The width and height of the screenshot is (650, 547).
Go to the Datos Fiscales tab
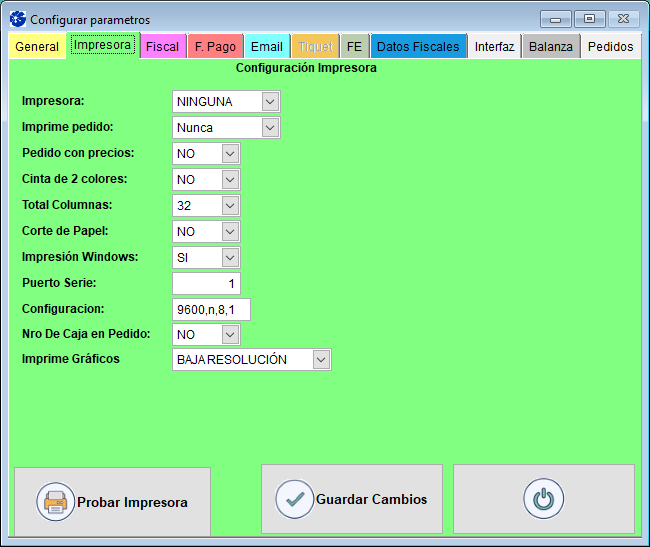pos(418,47)
